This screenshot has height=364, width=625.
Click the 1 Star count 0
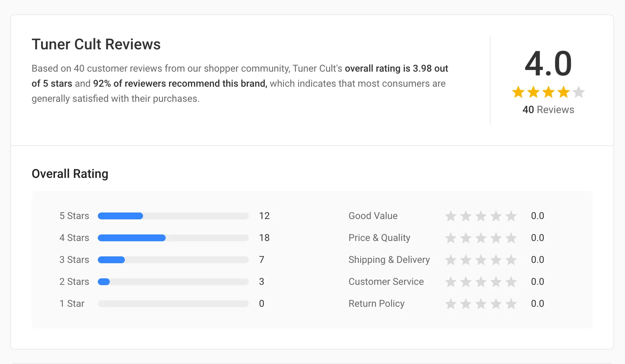click(262, 304)
